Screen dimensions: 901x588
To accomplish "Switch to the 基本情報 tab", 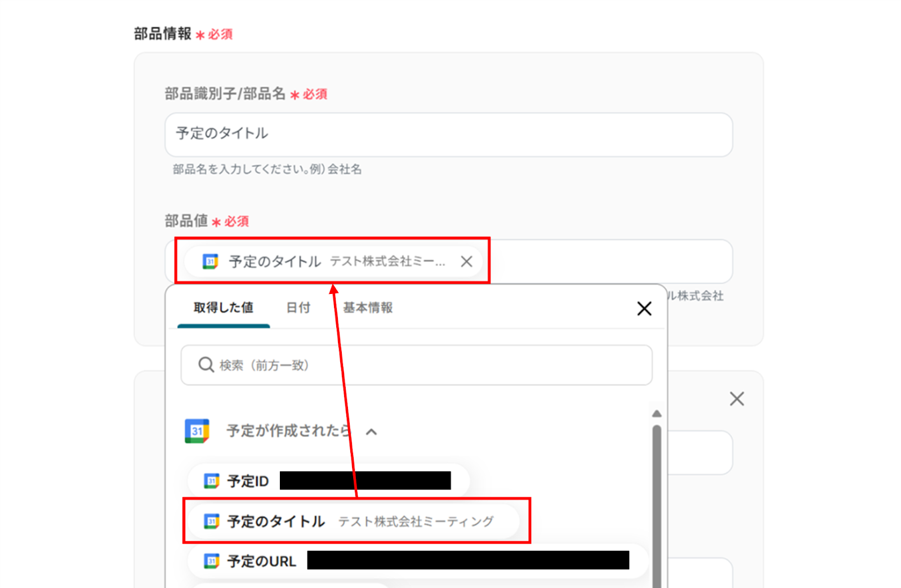I will (x=368, y=308).
